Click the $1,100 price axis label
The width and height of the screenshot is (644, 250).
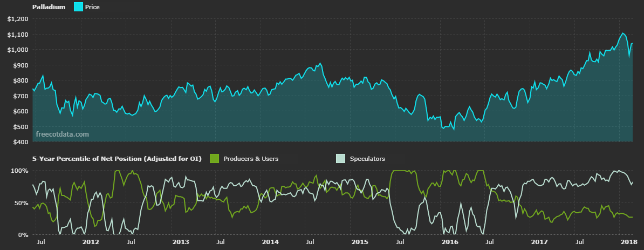click(18, 35)
